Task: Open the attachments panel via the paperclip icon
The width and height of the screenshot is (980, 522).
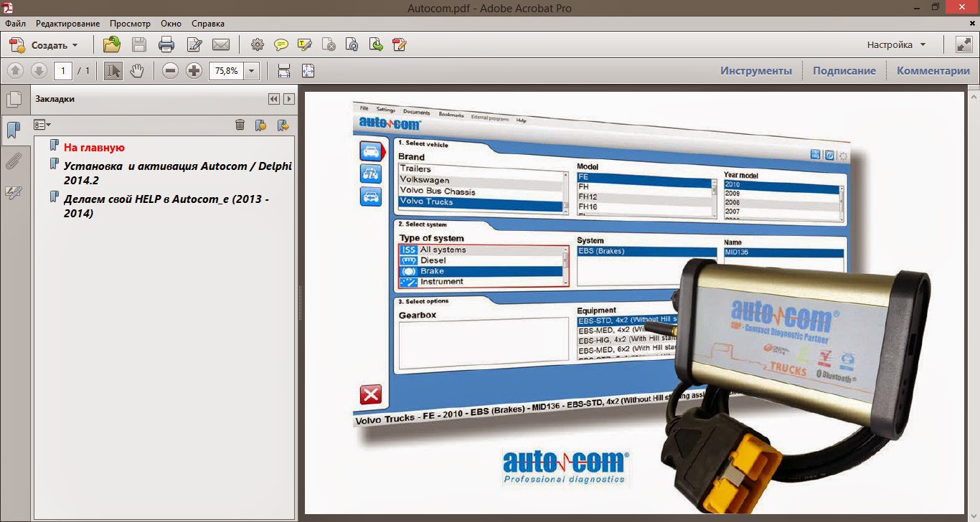Action: click(x=14, y=161)
